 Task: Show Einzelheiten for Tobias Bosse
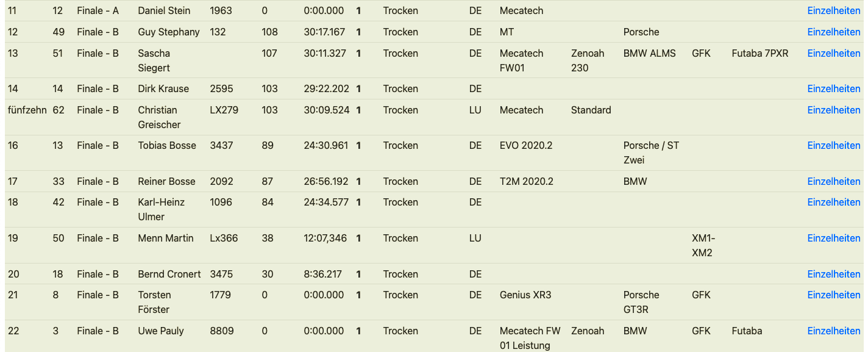tap(833, 145)
